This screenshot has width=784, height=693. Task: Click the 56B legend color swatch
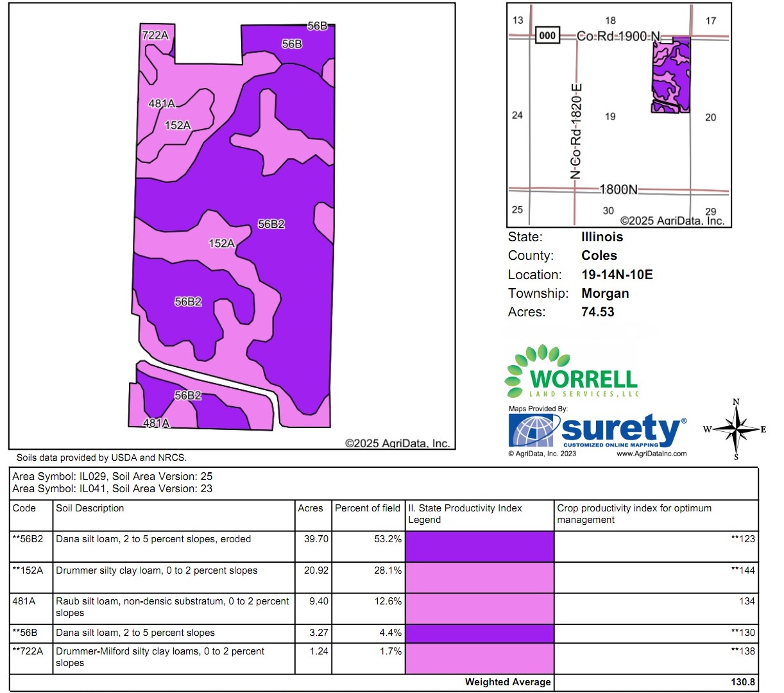pos(479,633)
